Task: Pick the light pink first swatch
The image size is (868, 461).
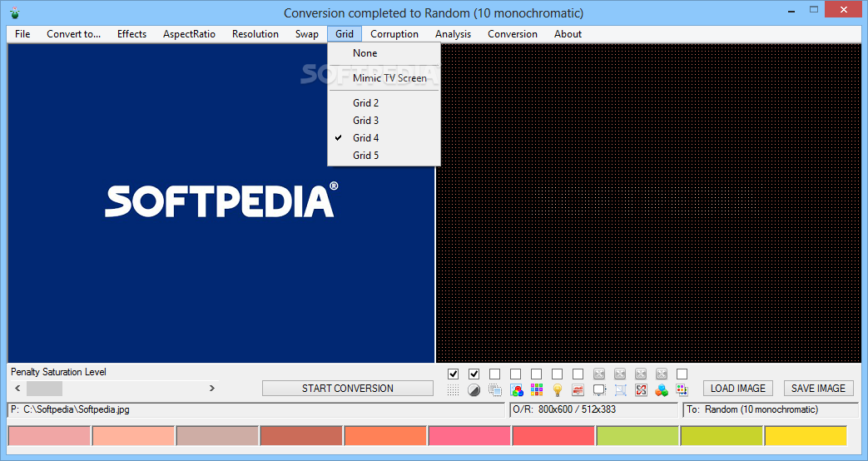Action: pos(49,436)
